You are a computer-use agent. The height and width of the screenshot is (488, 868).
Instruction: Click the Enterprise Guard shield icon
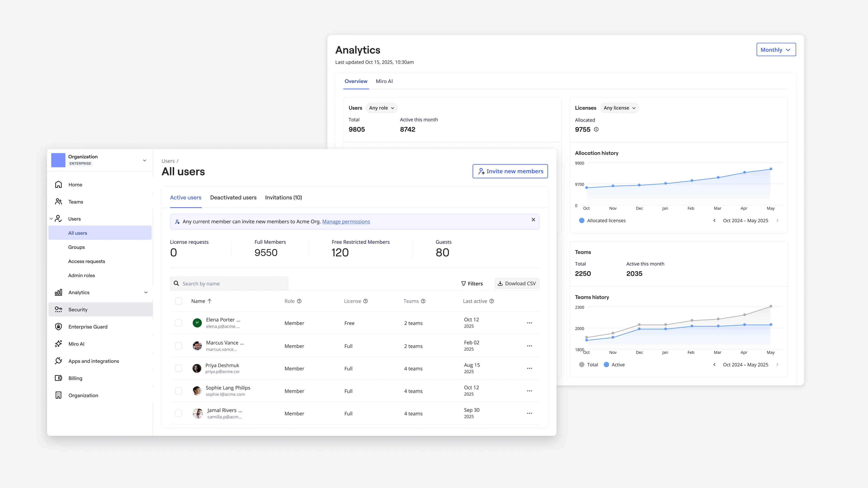tap(58, 327)
